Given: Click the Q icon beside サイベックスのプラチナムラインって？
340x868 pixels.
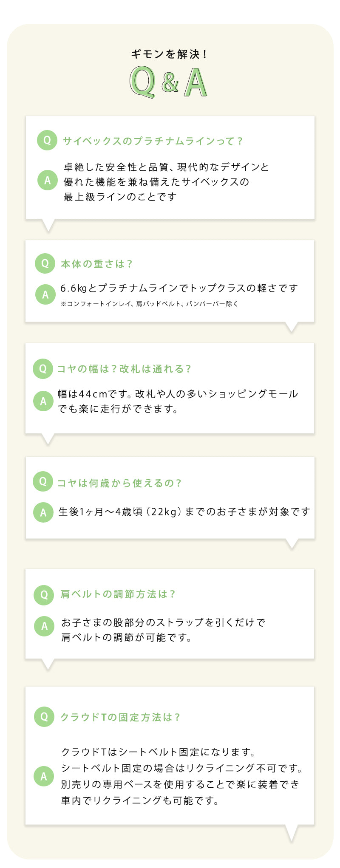Looking at the screenshot, I should [47, 140].
